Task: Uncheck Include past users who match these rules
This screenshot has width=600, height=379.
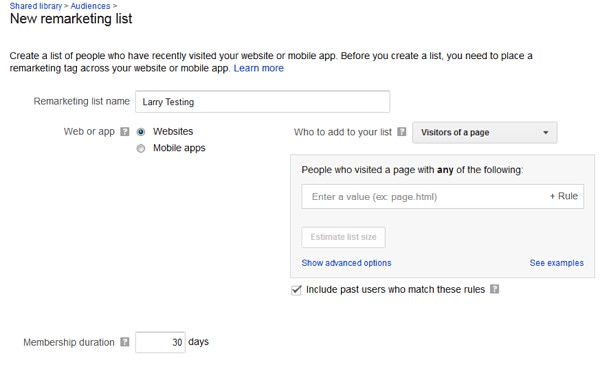Action: [x=296, y=290]
